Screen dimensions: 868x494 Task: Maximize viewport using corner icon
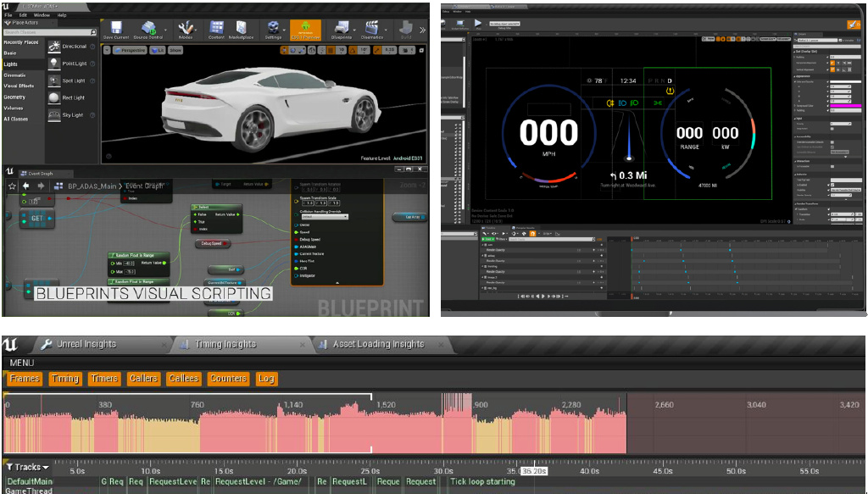(422, 50)
